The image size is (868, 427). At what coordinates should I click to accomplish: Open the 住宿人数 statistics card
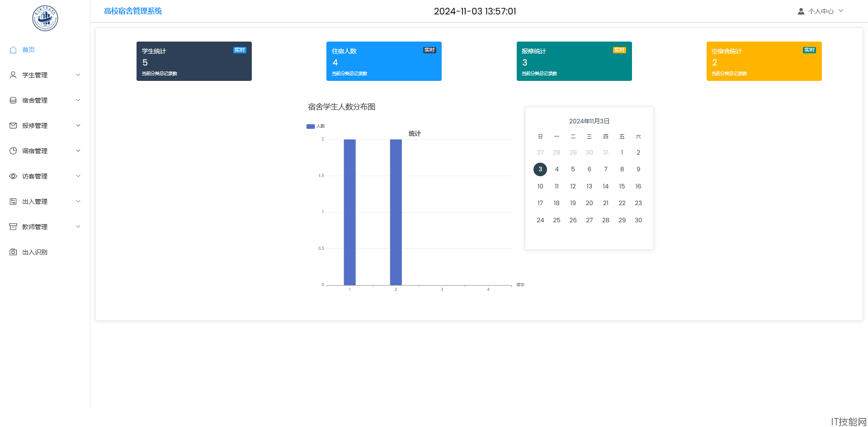click(384, 61)
